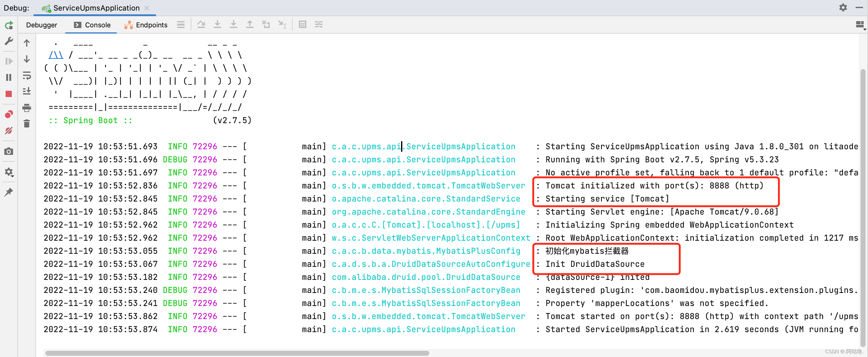Screen dimensions: 868x357
Task: Click DEBUG level at 10:53:53.240 line
Action: [x=175, y=290]
